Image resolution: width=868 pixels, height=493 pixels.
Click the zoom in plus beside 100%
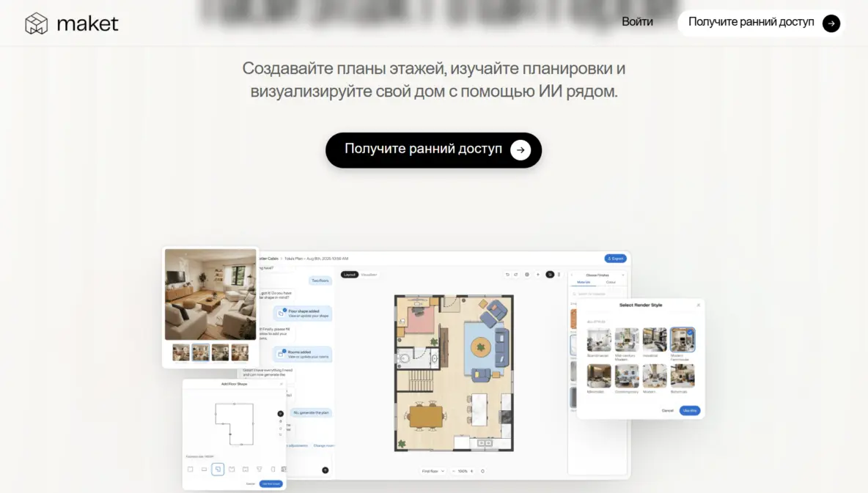[x=471, y=471]
